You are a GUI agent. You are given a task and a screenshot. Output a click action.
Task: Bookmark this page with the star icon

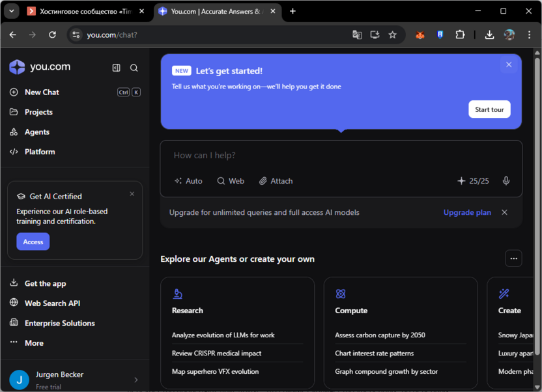[393, 35]
